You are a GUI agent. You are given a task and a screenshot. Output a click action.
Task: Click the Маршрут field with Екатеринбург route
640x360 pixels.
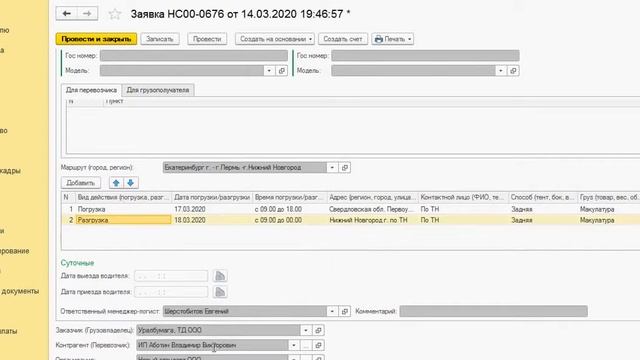point(244,167)
